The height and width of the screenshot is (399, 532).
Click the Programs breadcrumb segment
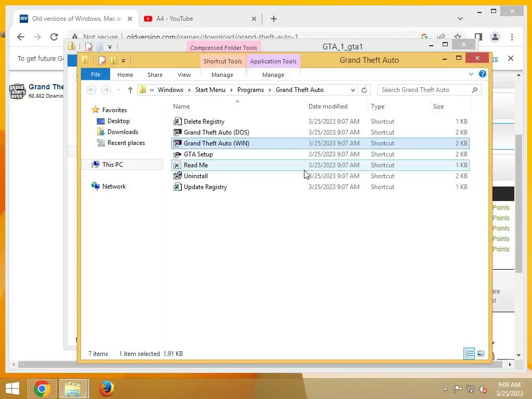(250, 90)
